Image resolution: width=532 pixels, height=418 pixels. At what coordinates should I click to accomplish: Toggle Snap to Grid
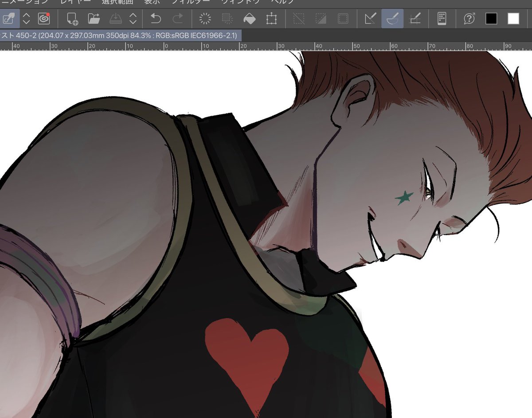point(415,19)
